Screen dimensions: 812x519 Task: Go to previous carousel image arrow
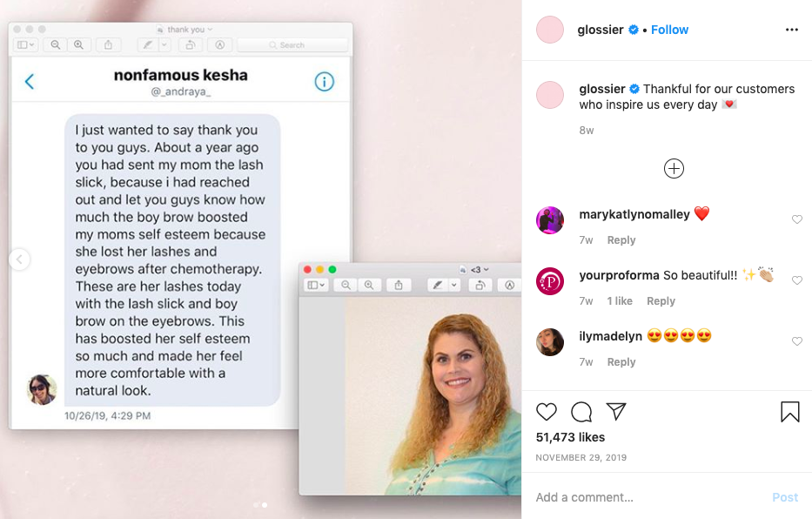click(x=20, y=259)
